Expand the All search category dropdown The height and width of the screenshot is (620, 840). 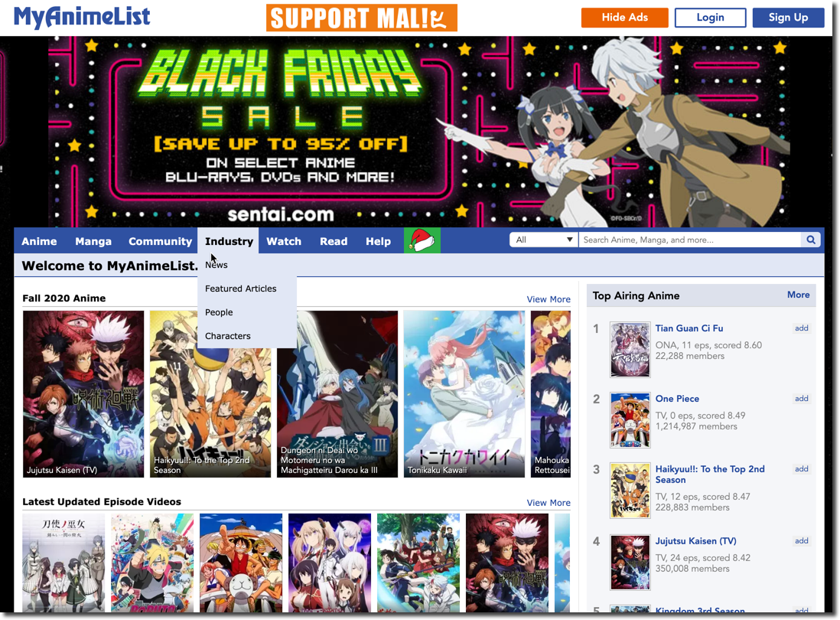pos(544,240)
